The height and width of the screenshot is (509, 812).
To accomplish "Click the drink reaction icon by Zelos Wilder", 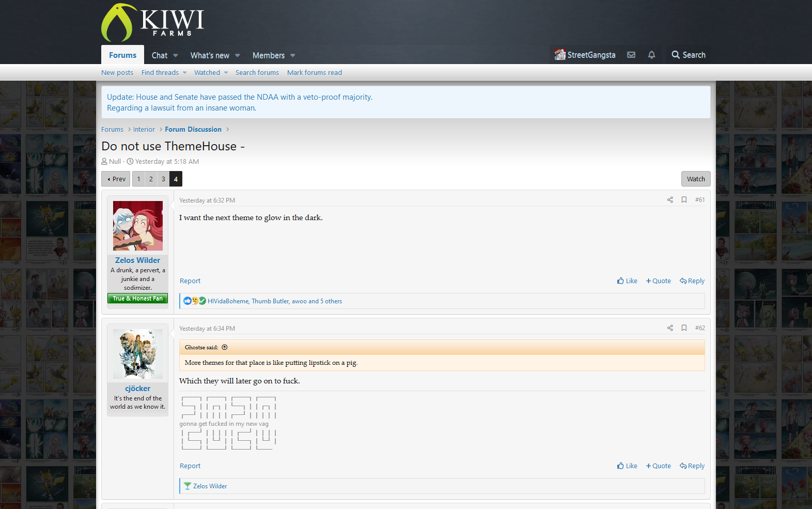I will 188,486.
